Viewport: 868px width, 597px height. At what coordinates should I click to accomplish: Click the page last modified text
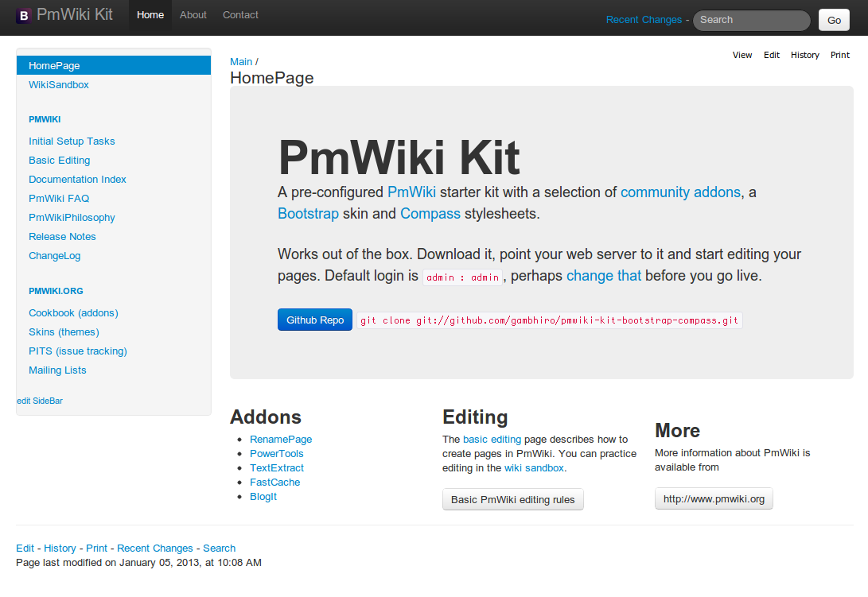click(x=139, y=563)
